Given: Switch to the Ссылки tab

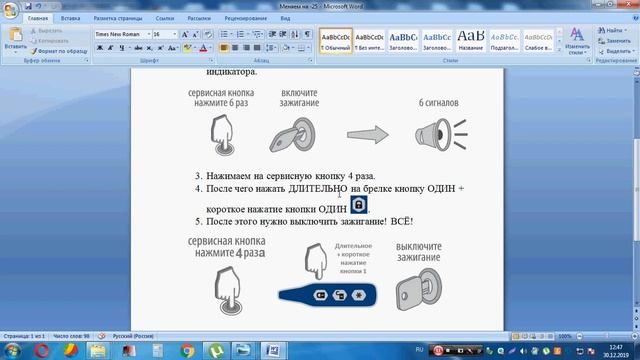Looking at the screenshot, I should tap(165, 18).
